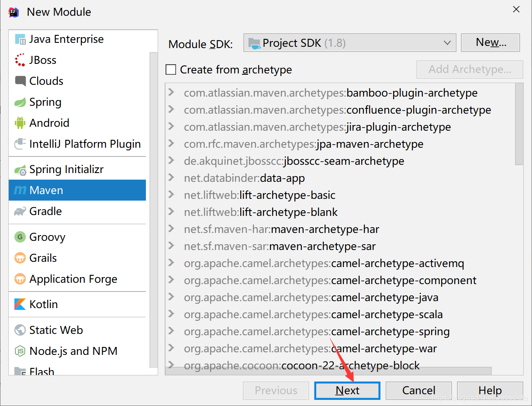Choose Spring Initializr in module list
This screenshot has width=532, height=406.
coord(77,170)
